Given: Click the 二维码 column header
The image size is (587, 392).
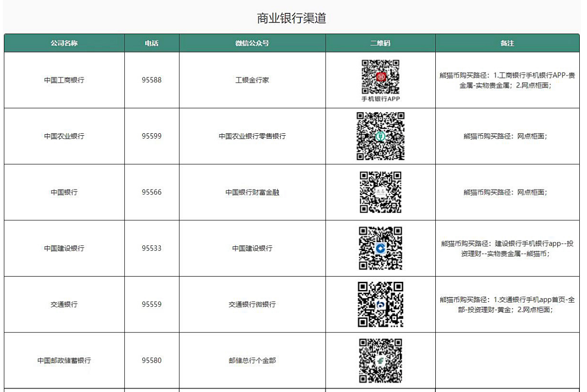Looking at the screenshot, I should click(380, 43).
